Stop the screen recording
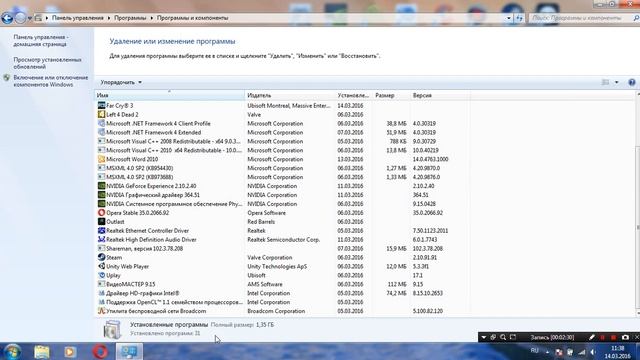This screenshot has height=360, width=640. point(613,337)
